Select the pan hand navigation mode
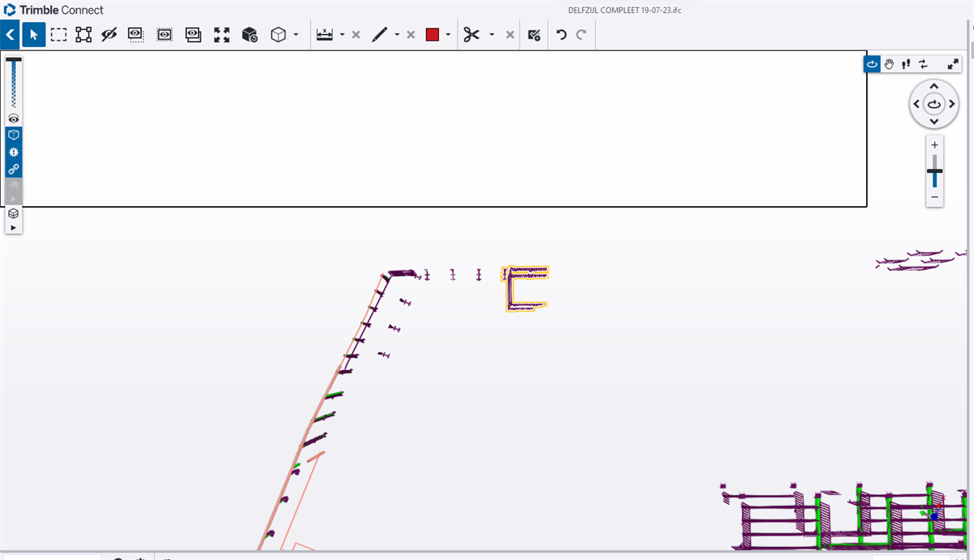974x560 pixels. (x=890, y=64)
